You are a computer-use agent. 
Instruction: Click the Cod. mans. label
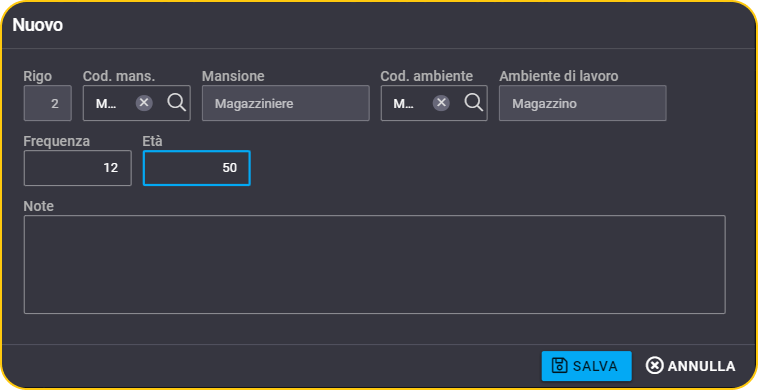click(x=119, y=76)
